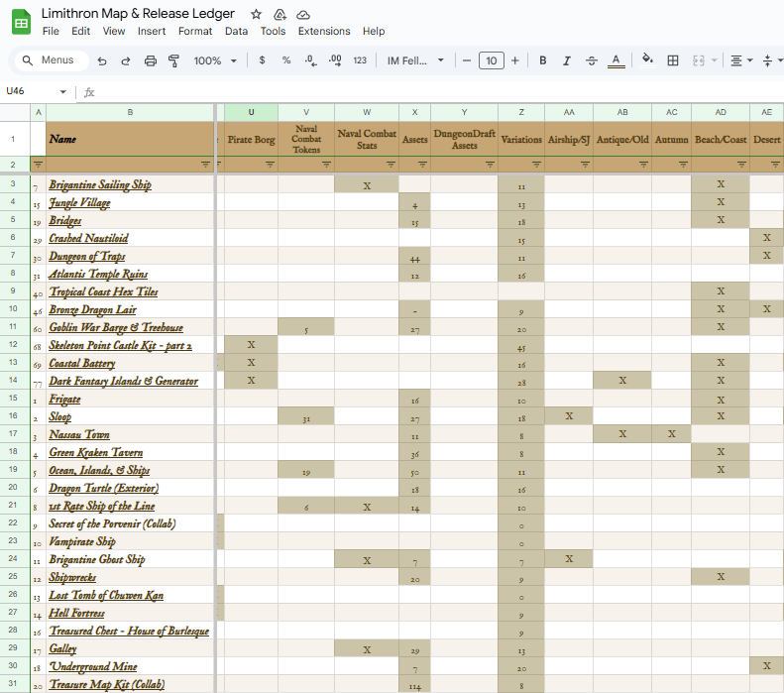Viewport: 784px width, 693px height.
Task: Open the filter for Pirate Borg column
Action: pyautogui.click(x=270, y=165)
